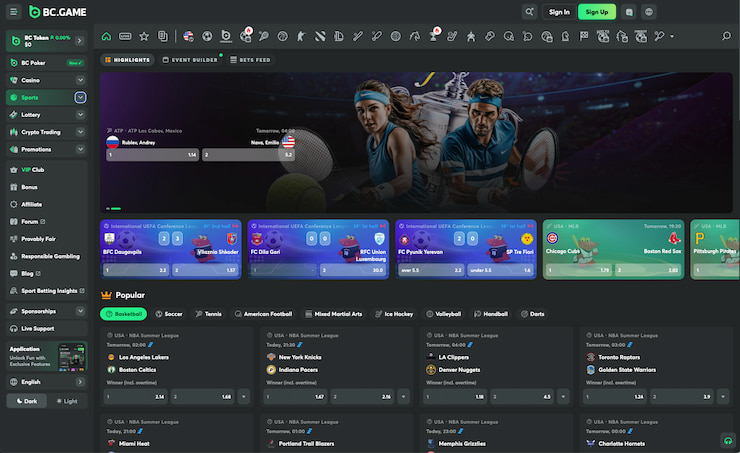Select the Tennis racket sport icon
This screenshot has height=453, width=740.
[x=264, y=36]
